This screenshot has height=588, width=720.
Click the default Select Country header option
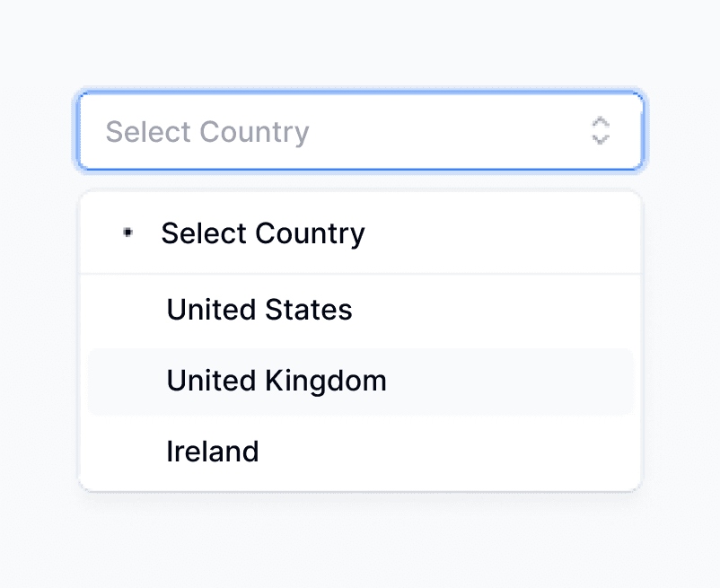click(x=263, y=233)
